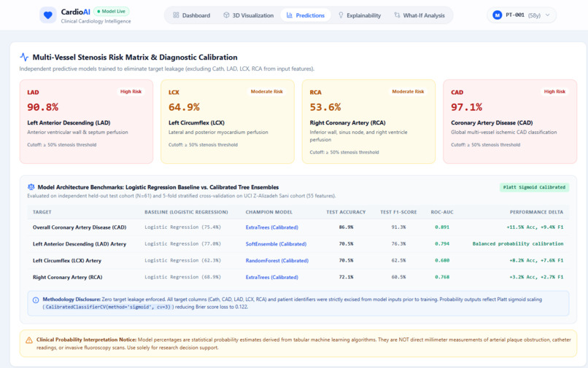Image resolution: width=588 pixels, height=368 pixels.
Task: Click the What-If Analysis branch icon
Action: [397, 15]
